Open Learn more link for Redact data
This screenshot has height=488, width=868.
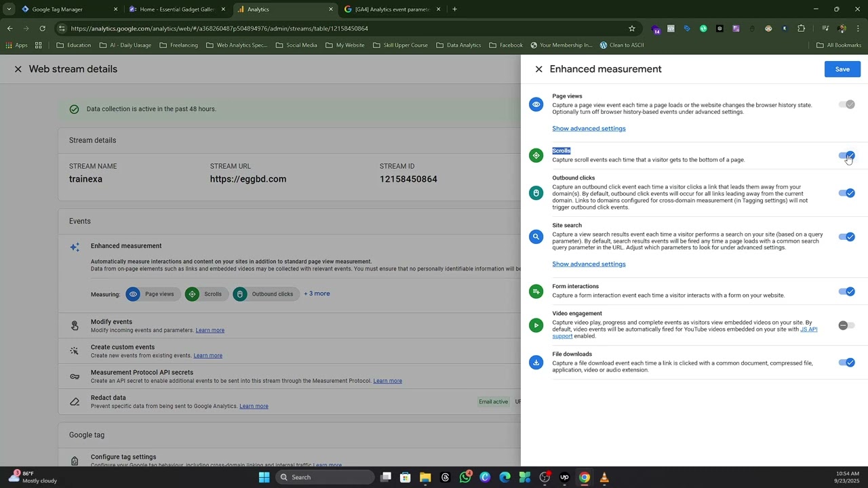pos(254,407)
